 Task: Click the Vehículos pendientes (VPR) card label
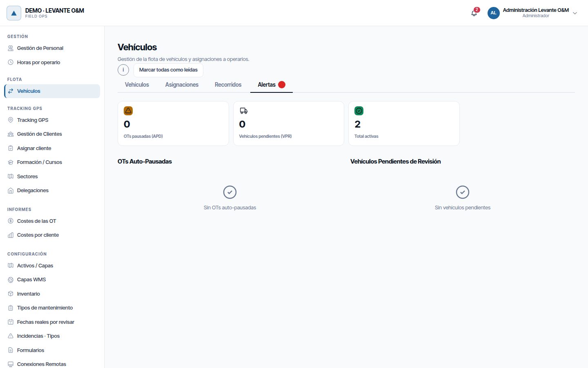point(265,137)
